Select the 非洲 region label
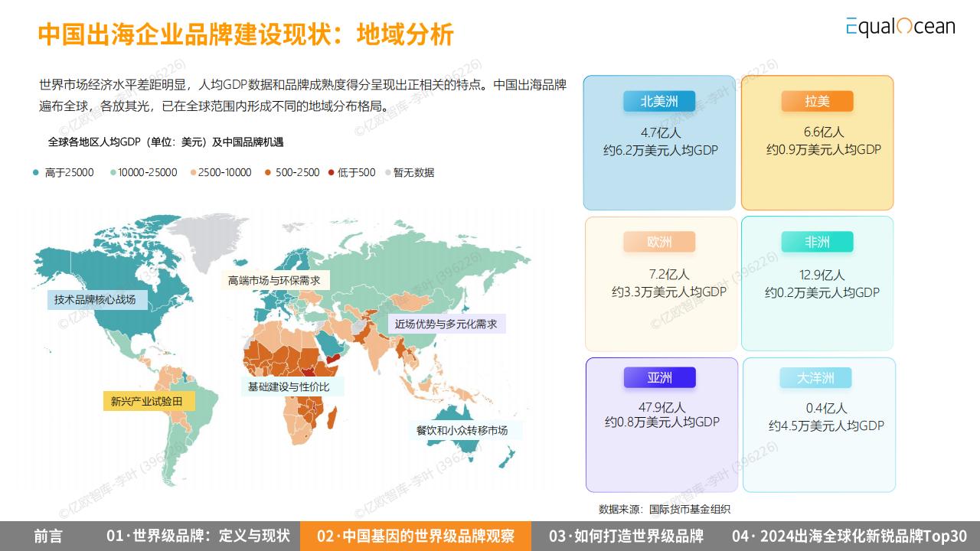 [817, 242]
